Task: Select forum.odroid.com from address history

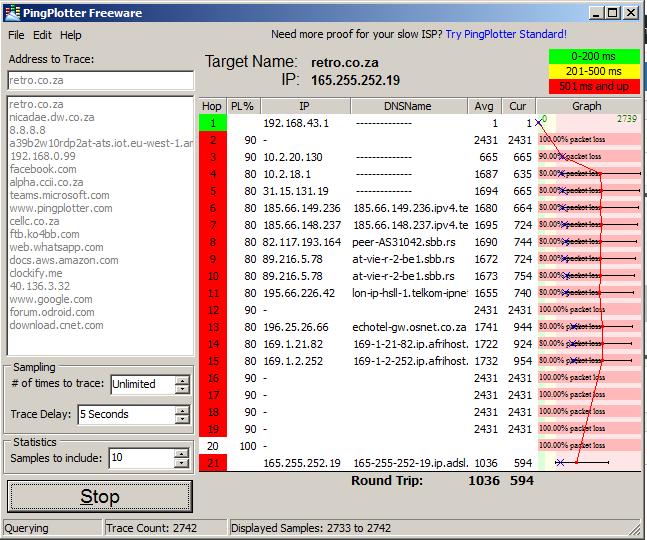Action: [x=52, y=312]
